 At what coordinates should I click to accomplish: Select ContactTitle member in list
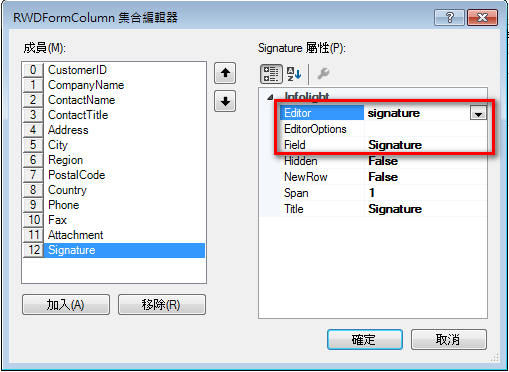point(114,115)
